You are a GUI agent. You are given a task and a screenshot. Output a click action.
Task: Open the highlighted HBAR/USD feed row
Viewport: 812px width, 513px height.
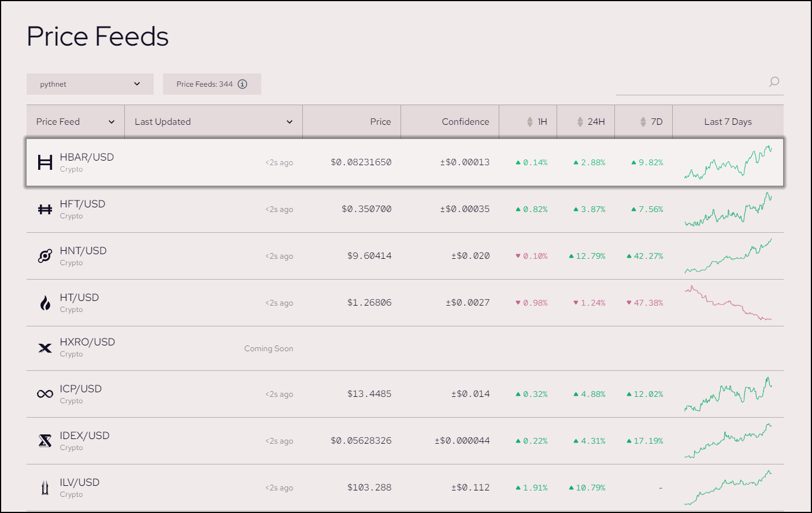coord(405,162)
